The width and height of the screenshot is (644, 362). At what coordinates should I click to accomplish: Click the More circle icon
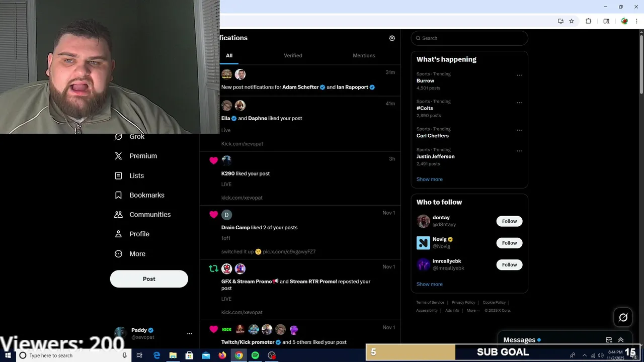pos(118,254)
